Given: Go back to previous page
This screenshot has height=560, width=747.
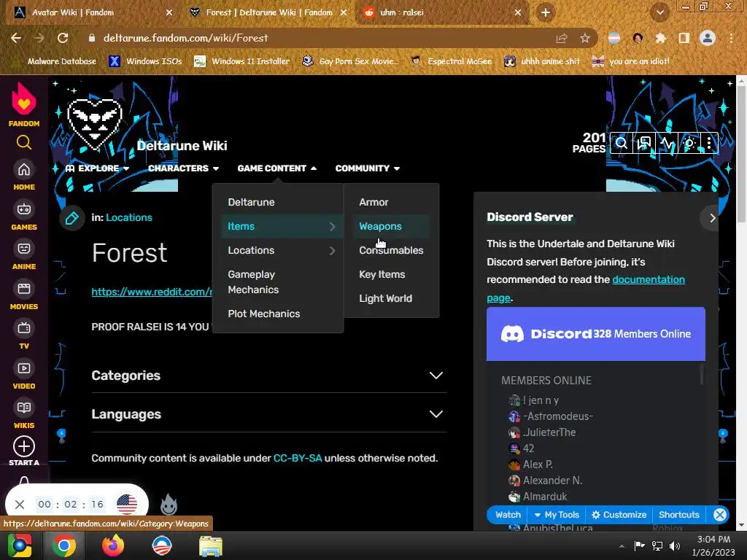Looking at the screenshot, I should click(x=16, y=38).
